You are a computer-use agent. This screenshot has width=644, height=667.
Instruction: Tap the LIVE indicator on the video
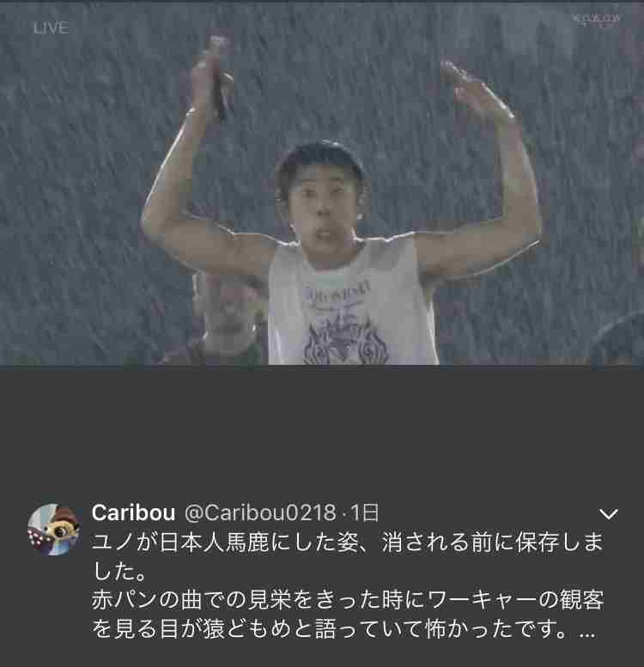[51, 28]
